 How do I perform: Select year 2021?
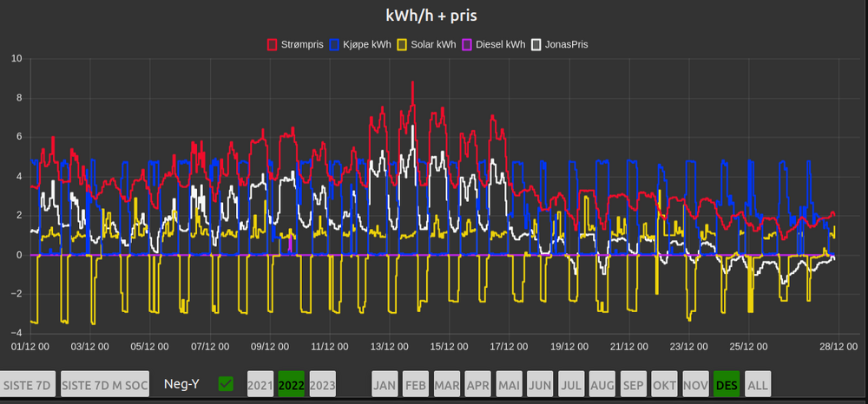click(260, 384)
